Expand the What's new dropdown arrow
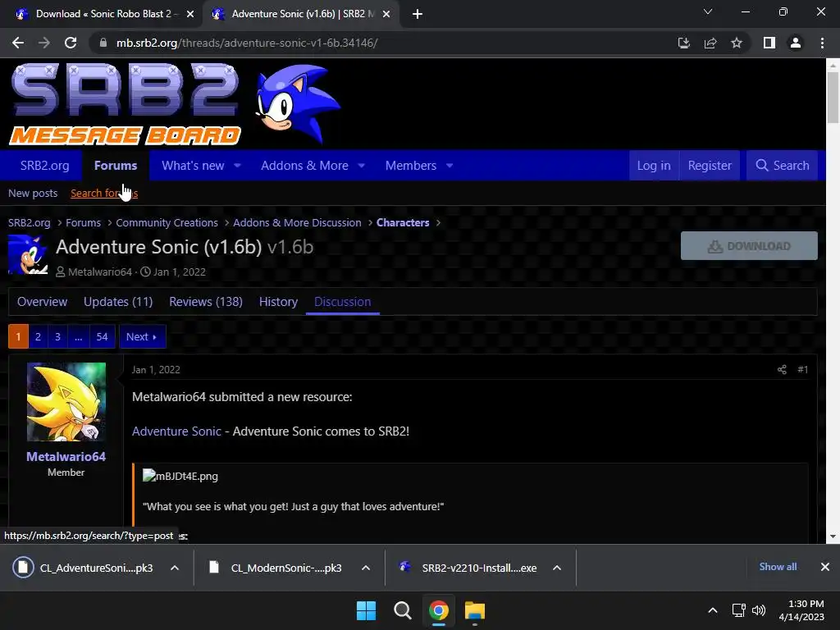The height and width of the screenshot is (630, 840). click(x=237, y=166)
